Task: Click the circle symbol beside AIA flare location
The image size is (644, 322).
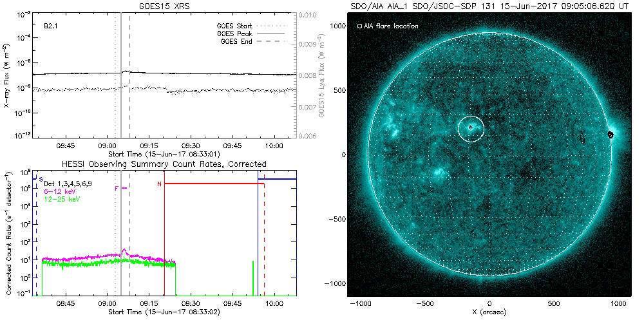Action: tap(359, 26)
